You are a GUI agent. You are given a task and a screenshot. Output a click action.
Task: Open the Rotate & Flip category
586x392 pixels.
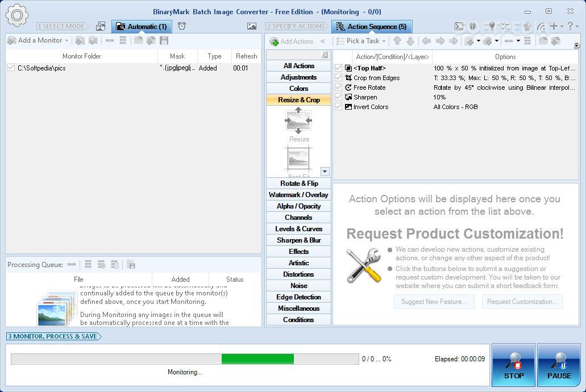pyautogui.click(x=298, y=184)
